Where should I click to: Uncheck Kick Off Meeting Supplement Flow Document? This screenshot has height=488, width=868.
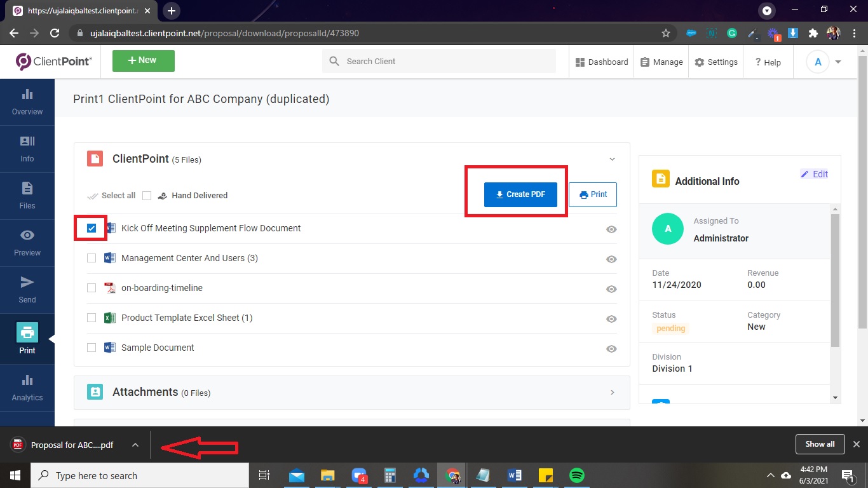coord(92,228)
